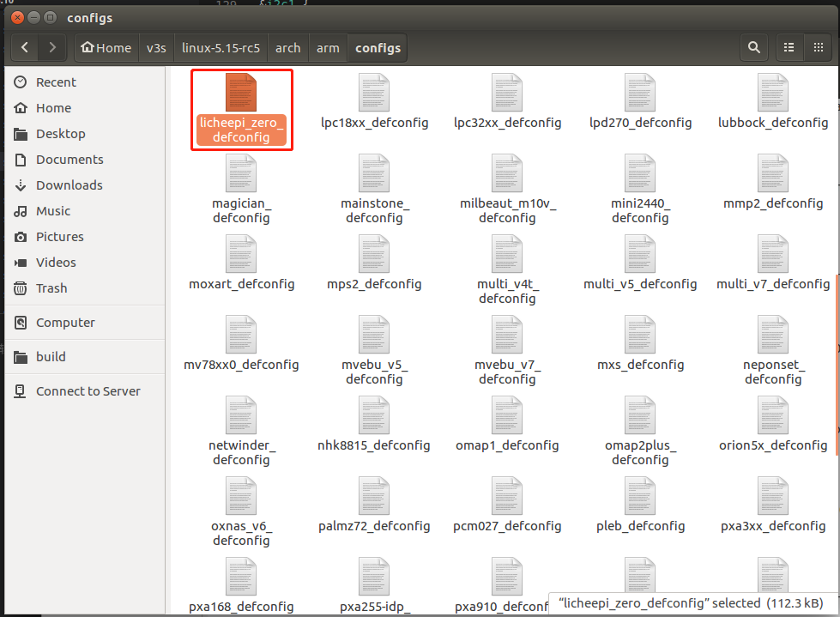
Task: Switch to list view
Action: pyautogui.click(x=789, y=47)
